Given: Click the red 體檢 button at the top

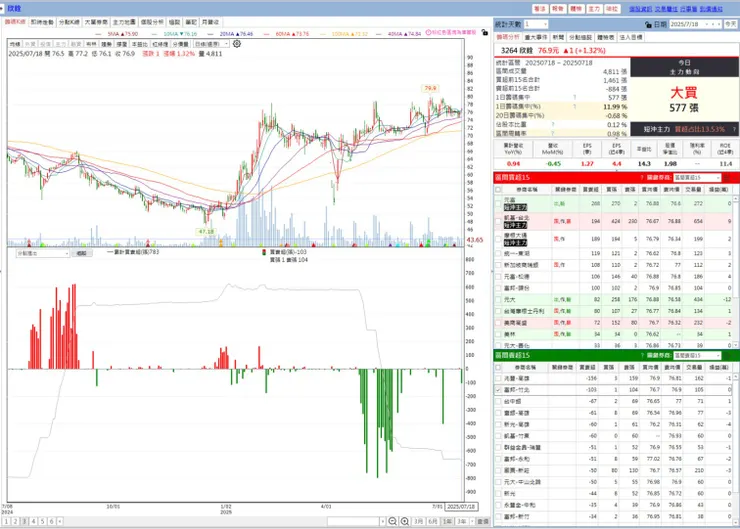Looking at the screenshot, I should [576, 9].
